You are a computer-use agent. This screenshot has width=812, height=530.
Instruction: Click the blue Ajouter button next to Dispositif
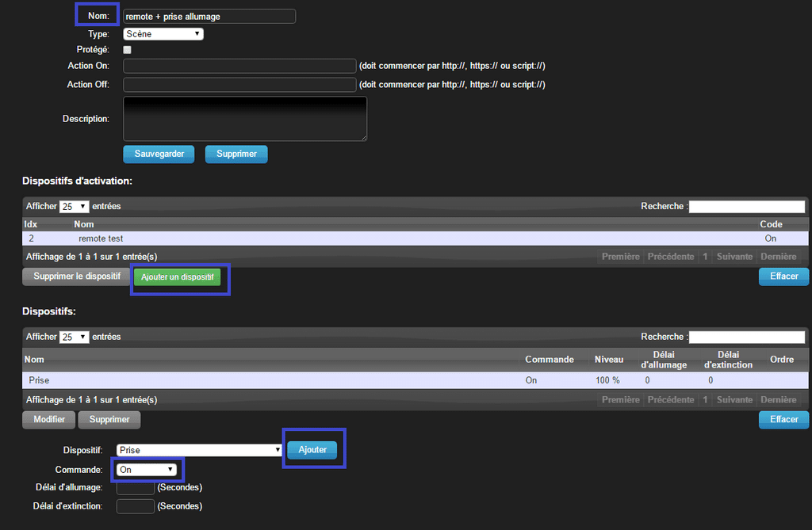(312, 448)
